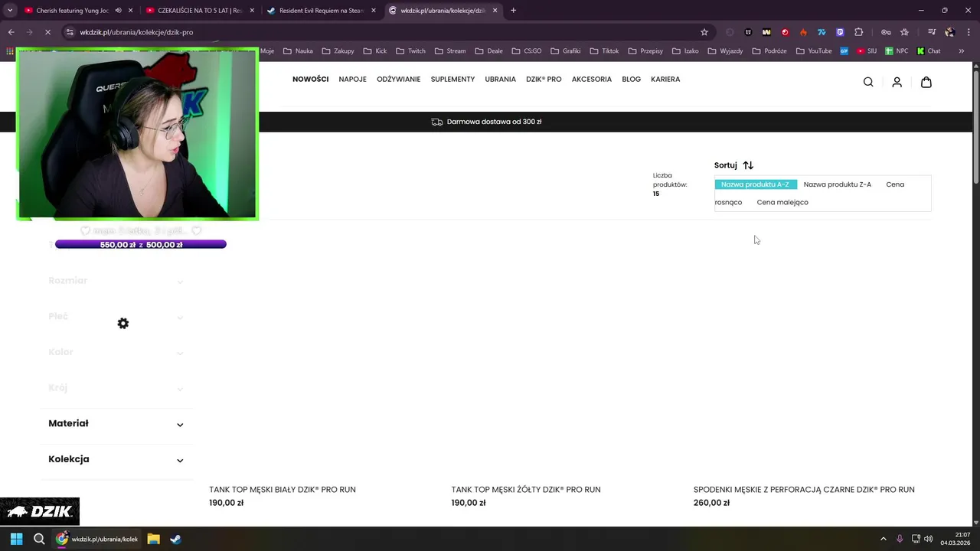Open the browser profile avatar
Image resolution: width=980 pixels, height=551 pixels.
click(x=950, y=32)
